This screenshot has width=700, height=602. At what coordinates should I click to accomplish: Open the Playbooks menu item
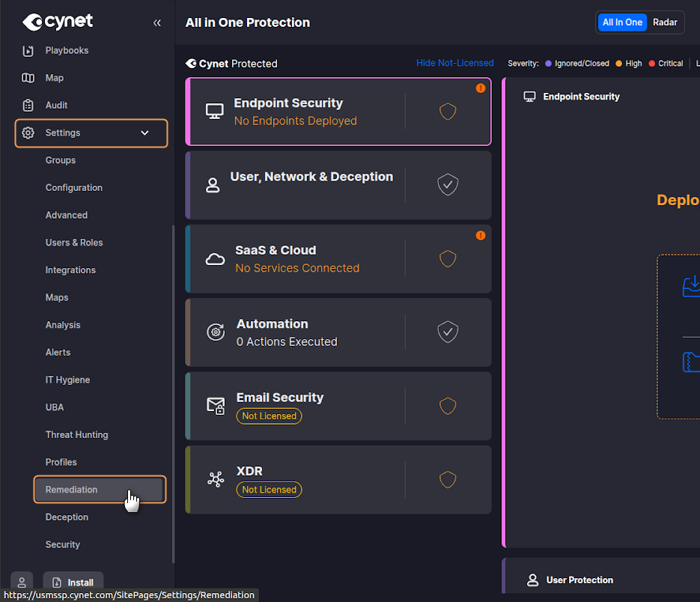[67, 50]
